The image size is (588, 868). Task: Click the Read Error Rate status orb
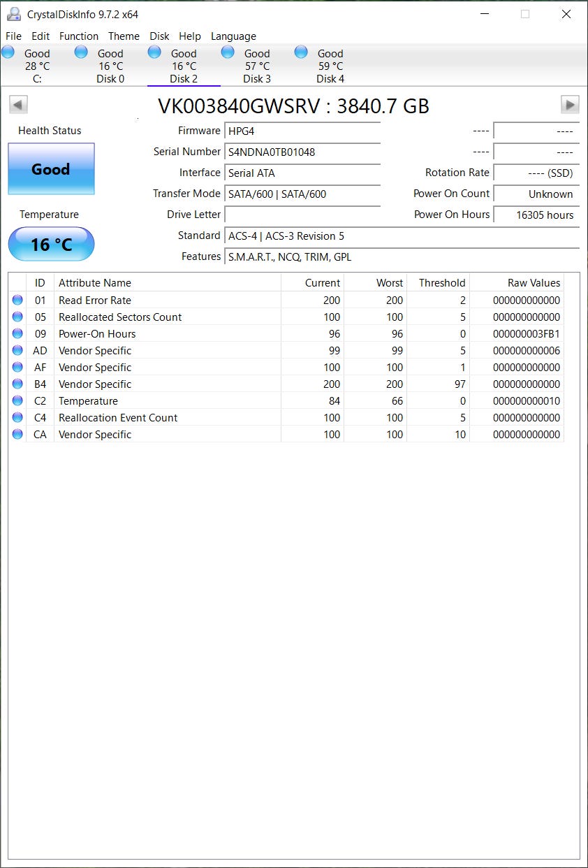click(x=17, y=301)
